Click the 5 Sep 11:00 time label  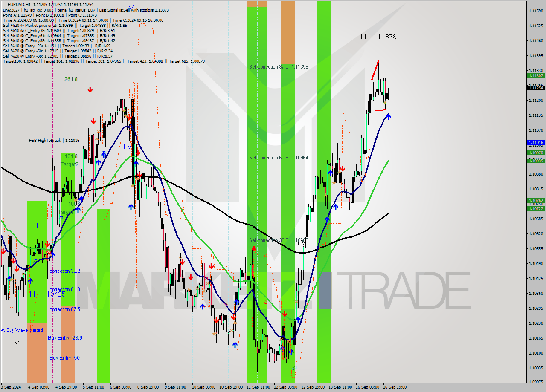coord(93,387)
